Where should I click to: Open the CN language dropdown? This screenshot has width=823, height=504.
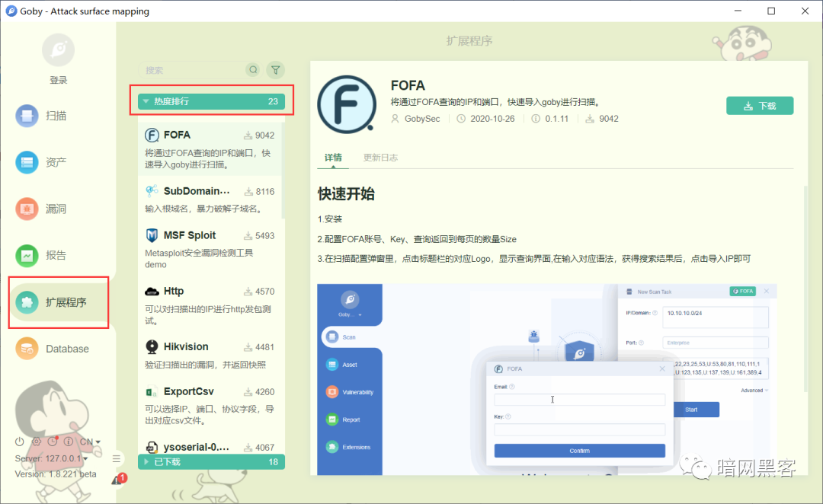tap(90, 442)
